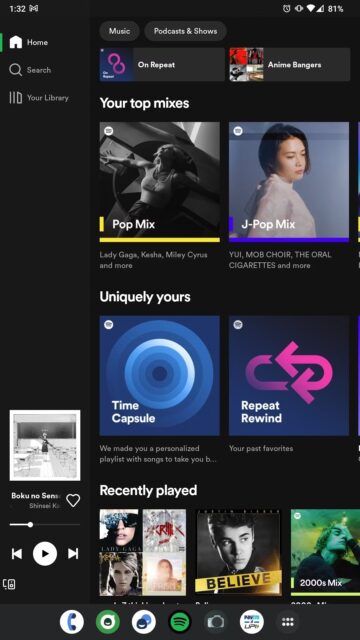Tap the battery 81% indicator
The width and height of the screenshot is (360, 640).
[x=336, y=9]
